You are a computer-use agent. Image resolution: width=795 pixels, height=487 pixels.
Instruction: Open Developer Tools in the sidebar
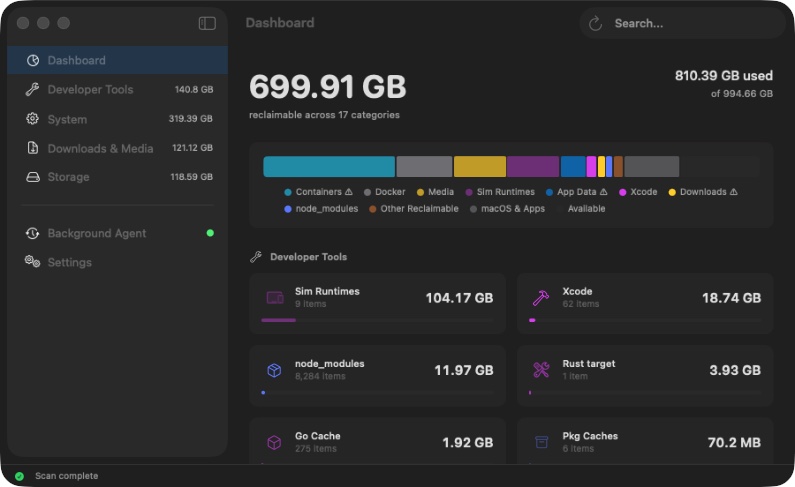click(x=118, y=90)
